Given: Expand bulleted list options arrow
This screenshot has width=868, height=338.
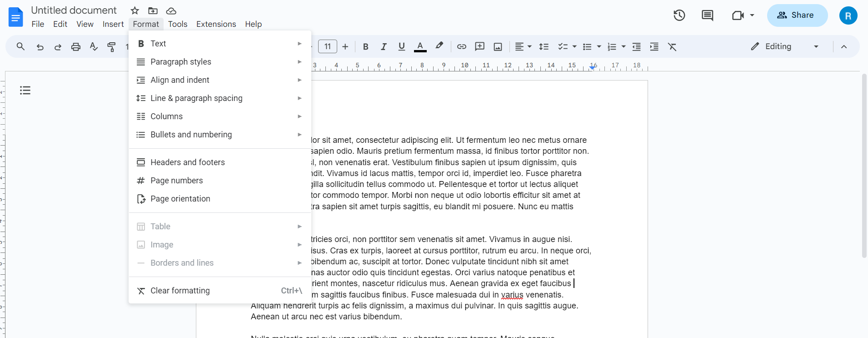Looking at the screenshot, I should [599, 46].
